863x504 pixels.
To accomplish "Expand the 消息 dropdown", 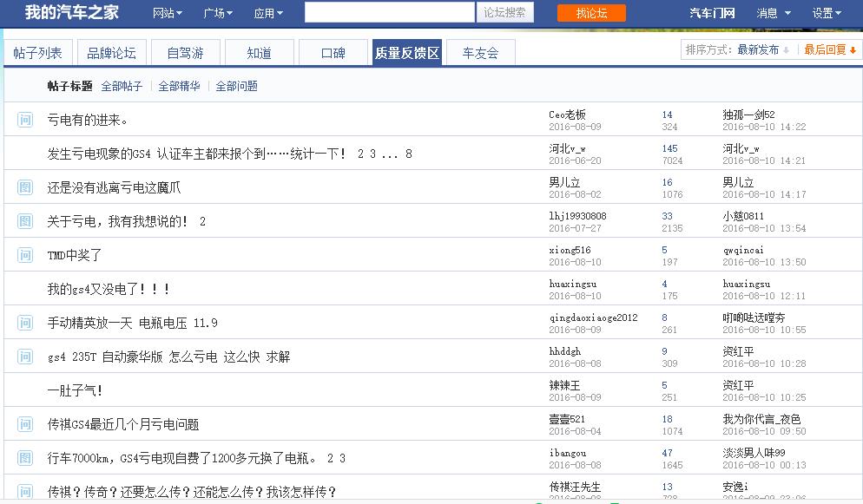I will tap(774, 13).
